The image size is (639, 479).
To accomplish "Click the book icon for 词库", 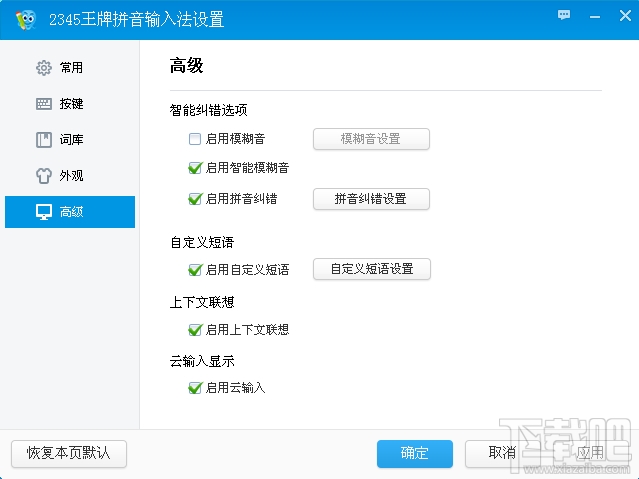I will click(44, 140).
